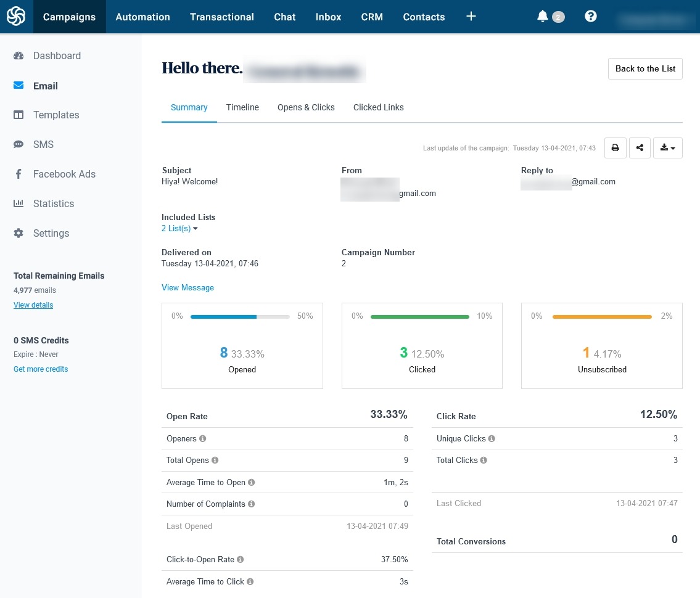Click the Unsubscribed stats card
This screenshot has height=598, width=700.
coord(601,346)
